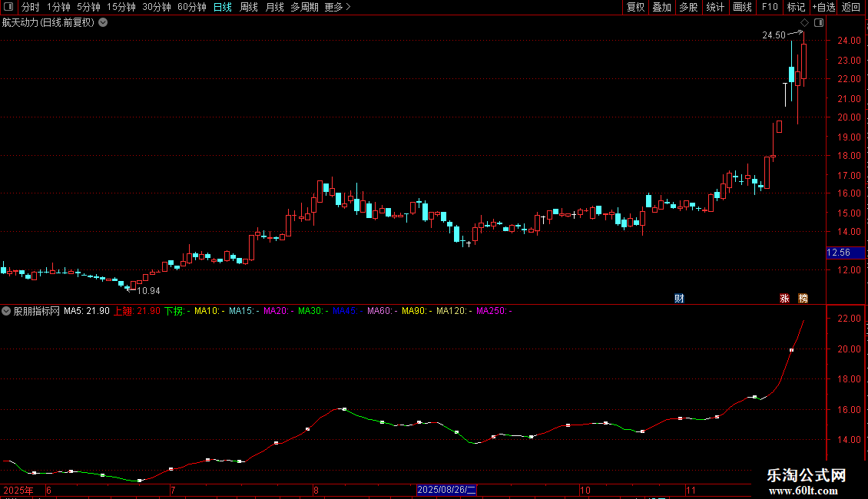This screenshot has height=499, width=868.
Task: Select the 60分钟 period
Action: point(191,7)
